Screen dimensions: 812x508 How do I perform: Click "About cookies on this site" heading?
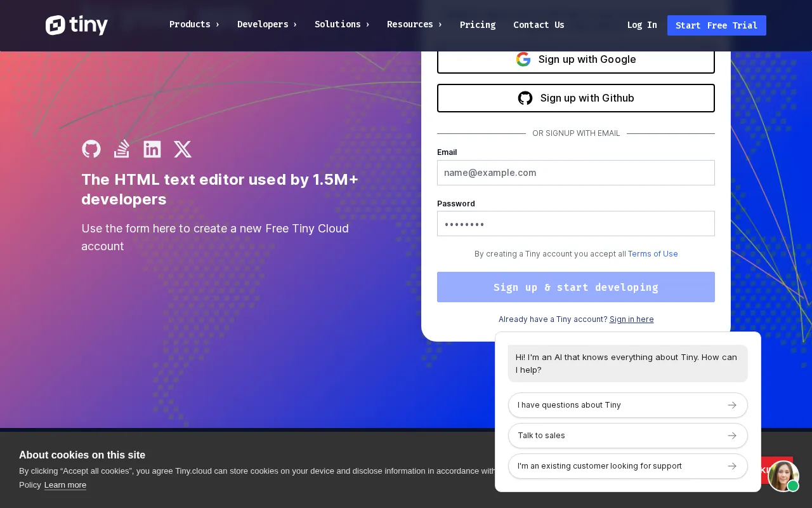[x=82, y=455]
